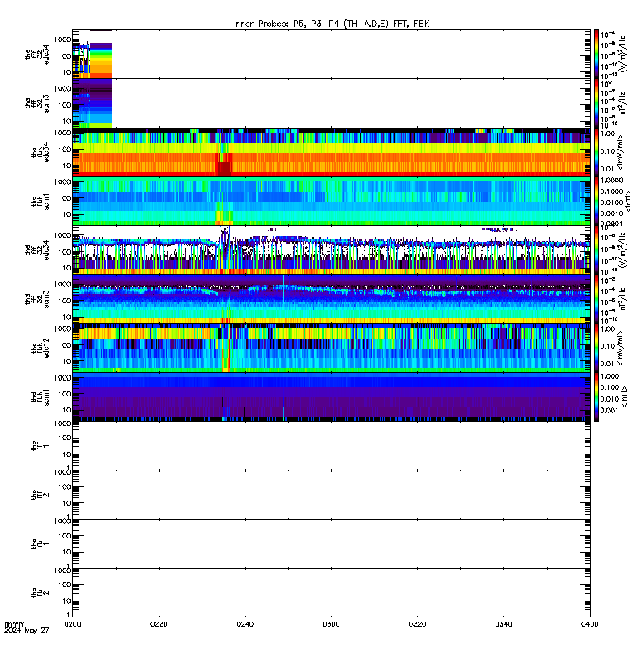
Task: Select the 0340 time axis label
Action: [x=503, y=624]
